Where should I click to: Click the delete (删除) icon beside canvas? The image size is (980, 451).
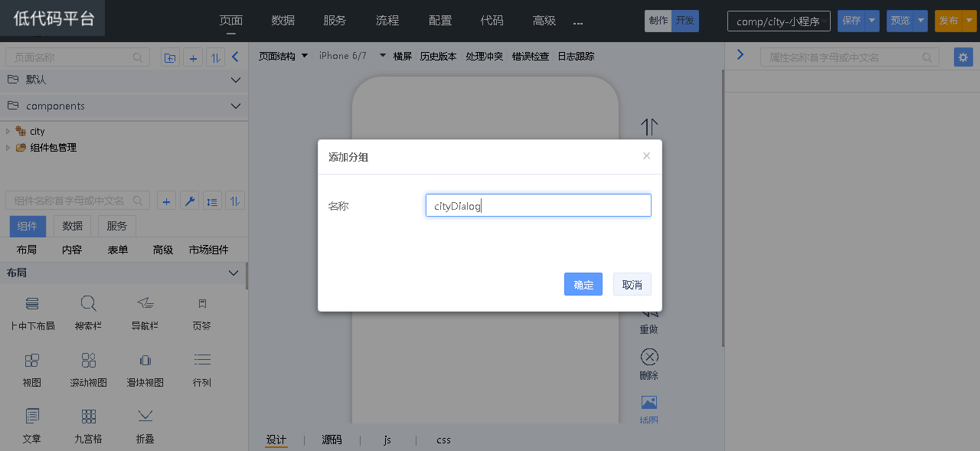tap(648, 364)
